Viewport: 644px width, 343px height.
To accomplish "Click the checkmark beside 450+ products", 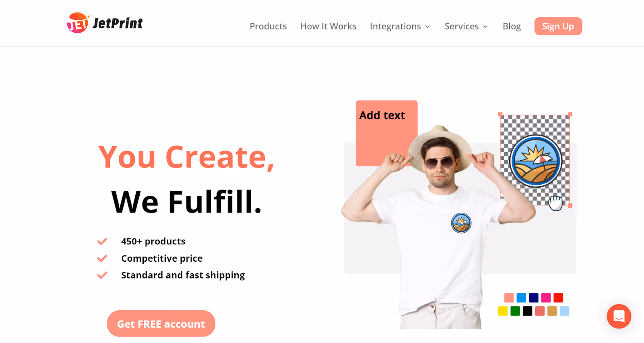I will click(x=102, y=242).
